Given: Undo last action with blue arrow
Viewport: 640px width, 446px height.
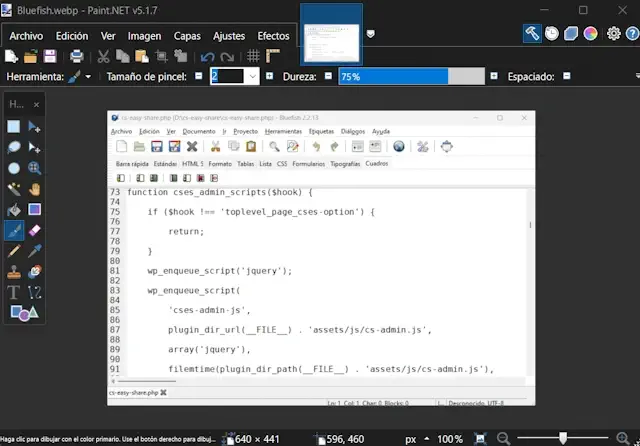Looking at the screenshot, I should [x=207, y=56].
